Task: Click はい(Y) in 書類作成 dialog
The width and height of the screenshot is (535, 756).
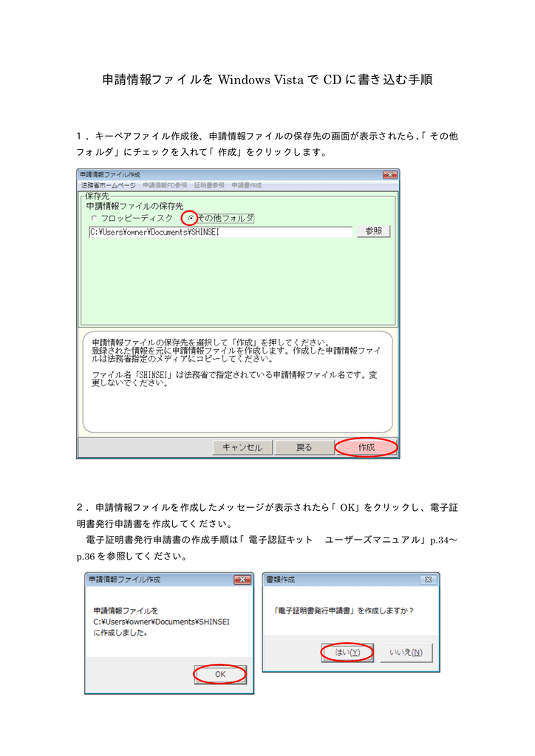Action: pos(347,653)
